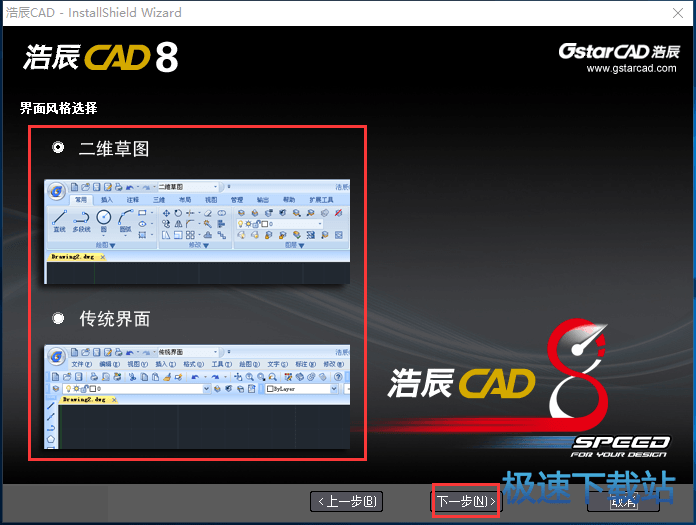Go back with 上一步(B) button
Image resolution: width=696 pixels, height=525 pixels.
[x=347, y=501]
